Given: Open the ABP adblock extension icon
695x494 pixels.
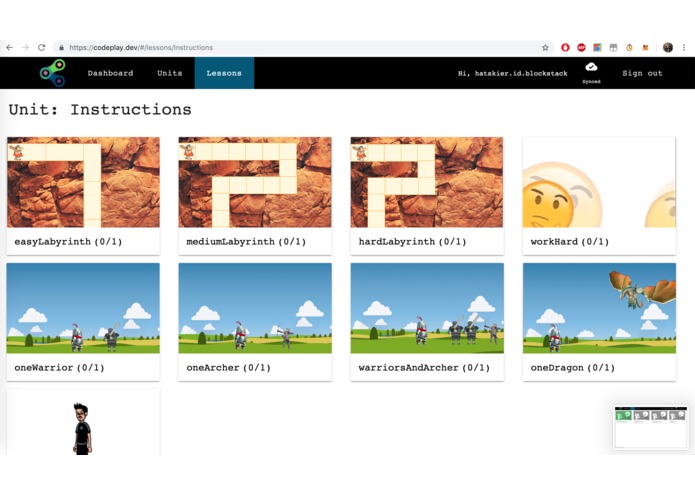Looking at the screenshot, I should (581, 47).
